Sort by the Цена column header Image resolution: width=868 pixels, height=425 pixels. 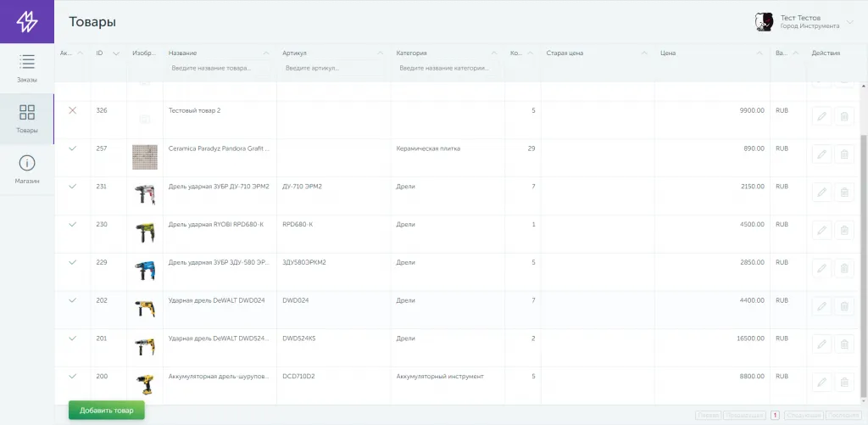click(x=668, y=53)
